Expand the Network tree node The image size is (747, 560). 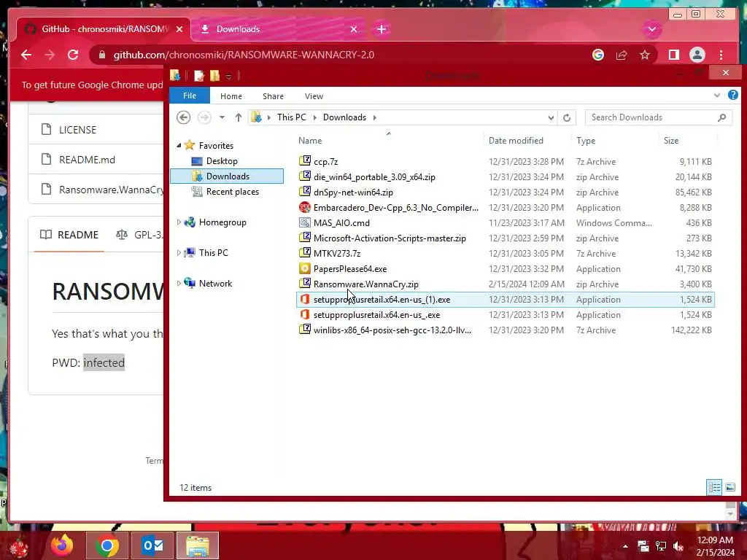point(179,283)
